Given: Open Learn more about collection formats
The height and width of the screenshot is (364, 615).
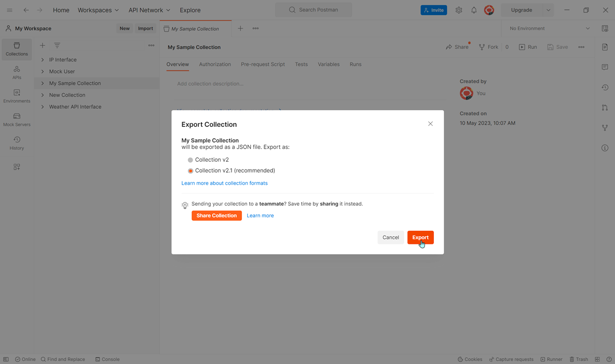Looking at the screenshot, I should (x=224, y=183).
